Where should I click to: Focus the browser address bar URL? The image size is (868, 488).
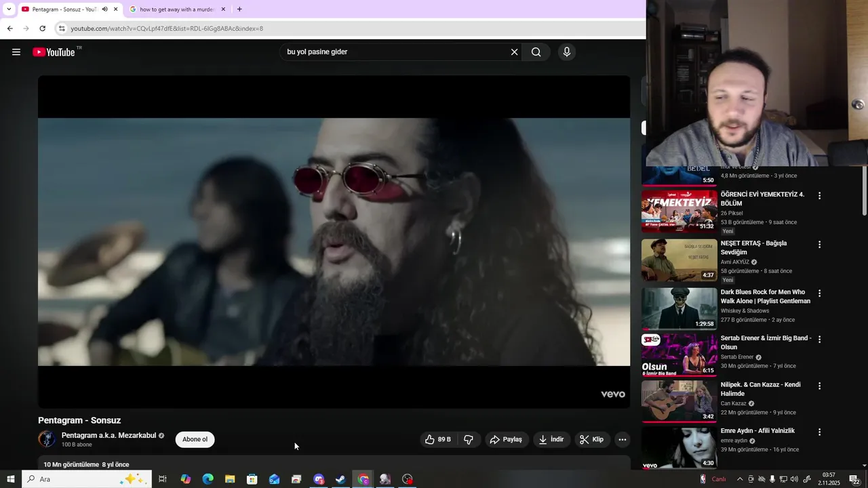pyautogui.click(x=167, y=28)
